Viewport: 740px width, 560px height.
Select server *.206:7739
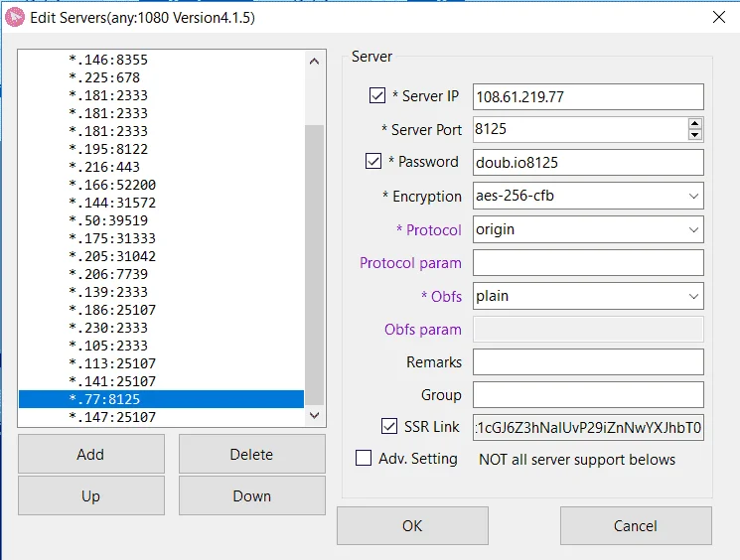(x=161, y=275)
